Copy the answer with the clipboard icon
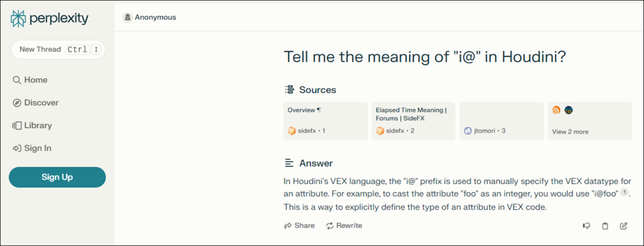This screenshot has width=644, height=246. (605, 226)
